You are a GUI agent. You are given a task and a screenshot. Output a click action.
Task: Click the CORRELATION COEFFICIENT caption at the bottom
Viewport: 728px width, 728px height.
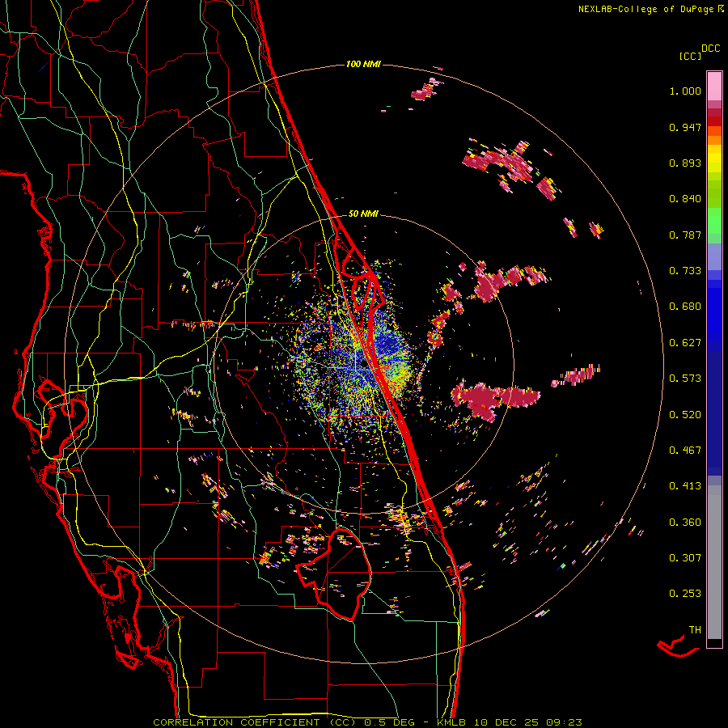click(x=367, y=722)
